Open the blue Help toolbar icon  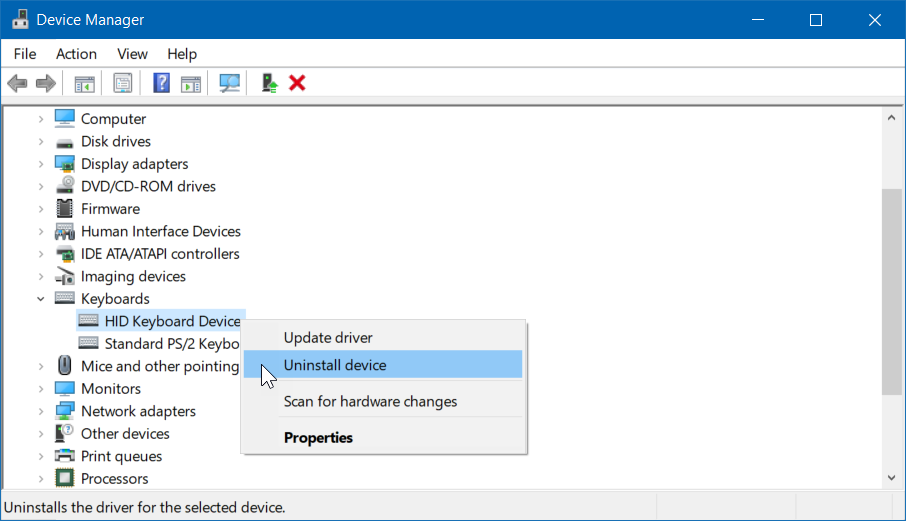(x=161, y=83)
